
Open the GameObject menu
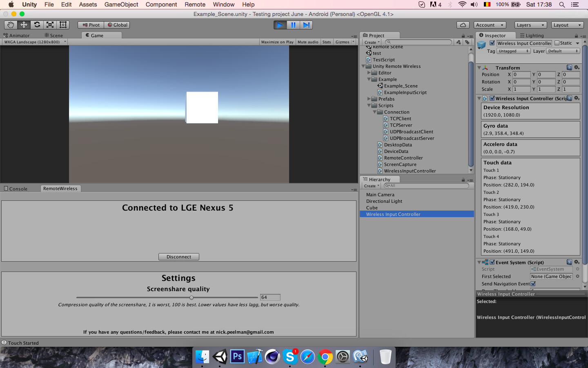121,4
